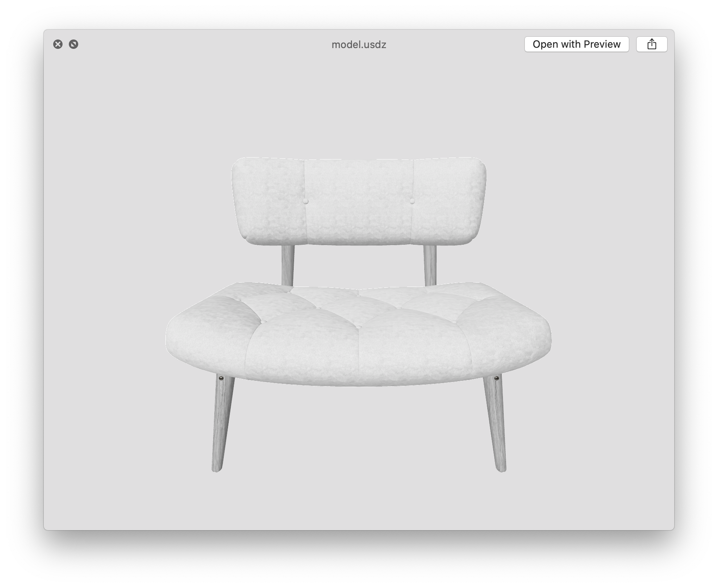
Task: Open the Share menu icon
Action: tap(652, 44)
